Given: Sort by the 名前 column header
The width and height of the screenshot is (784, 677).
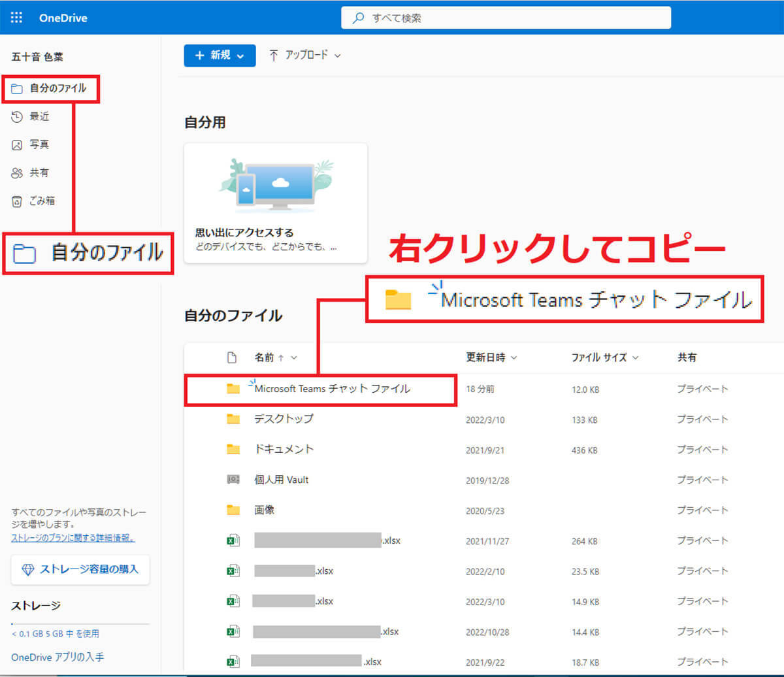Looking at the screenshot, I should tap(276, 357).
